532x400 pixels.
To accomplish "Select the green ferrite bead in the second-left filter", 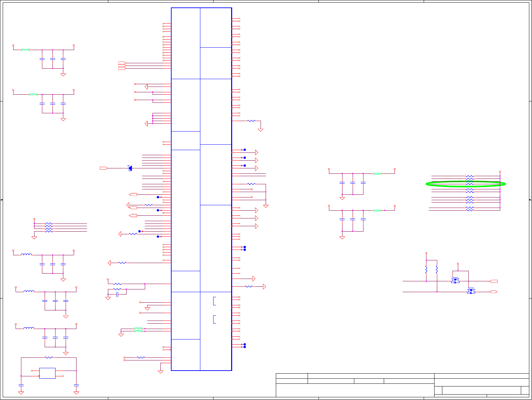I will [x=33, y=94].
